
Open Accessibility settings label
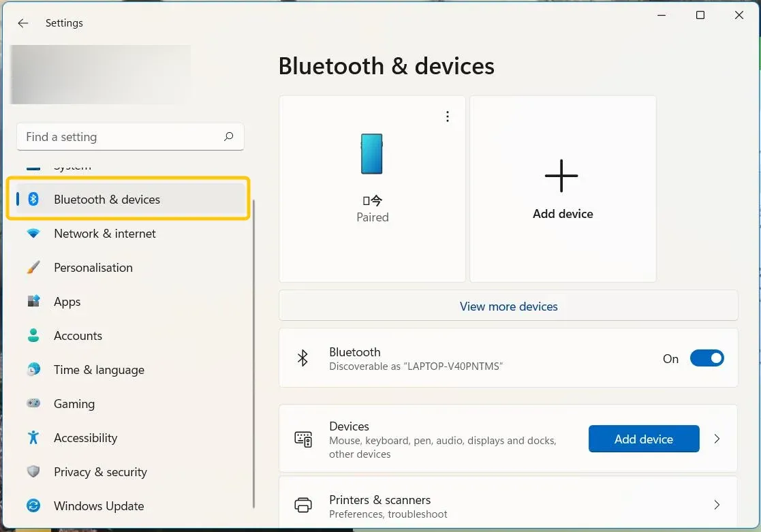[85, 438]
